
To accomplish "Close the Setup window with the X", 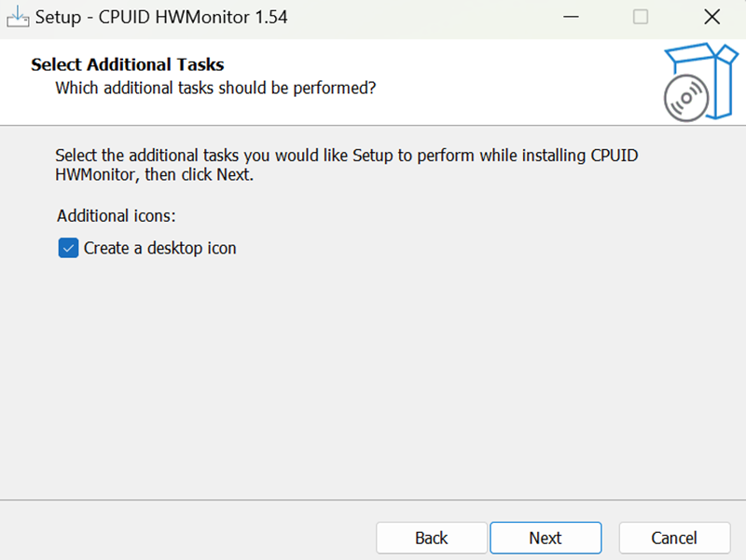I will pyautogui.click(x=711, y=17).
